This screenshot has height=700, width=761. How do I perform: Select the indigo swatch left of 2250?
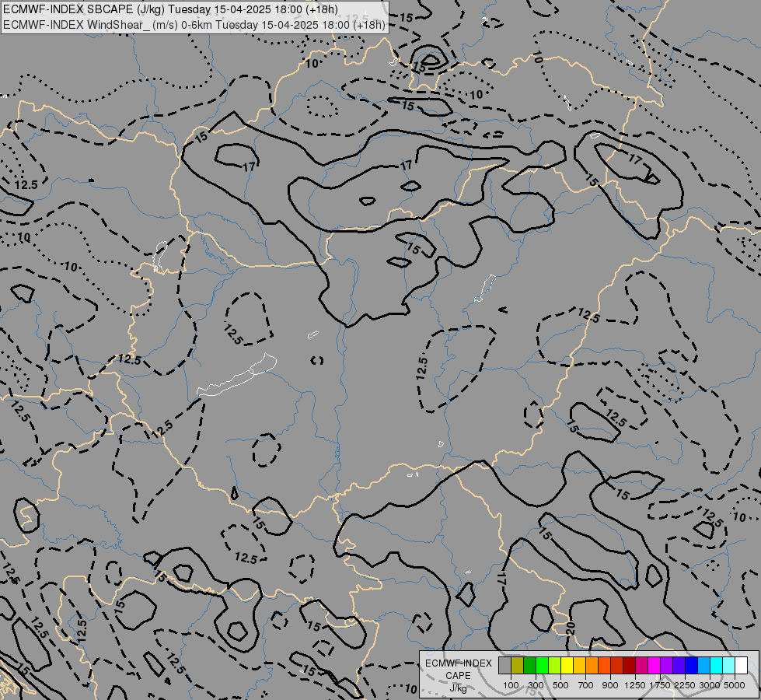point(679,666)
